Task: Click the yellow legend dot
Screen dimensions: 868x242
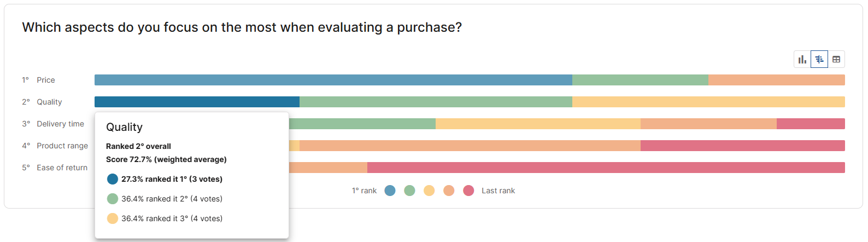Action: [429, 191]
